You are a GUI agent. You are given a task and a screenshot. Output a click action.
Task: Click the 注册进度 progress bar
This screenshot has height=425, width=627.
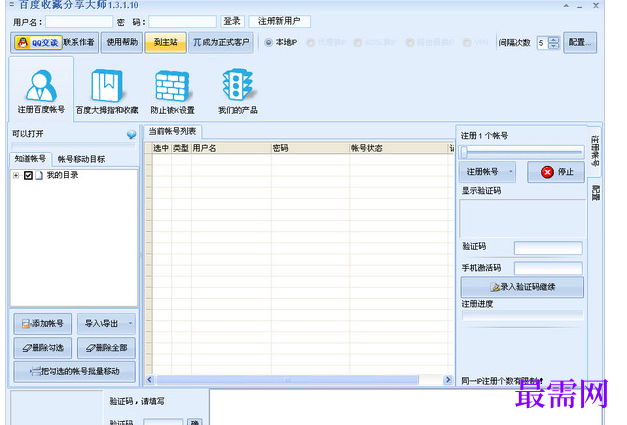click(x=522, y=315)
